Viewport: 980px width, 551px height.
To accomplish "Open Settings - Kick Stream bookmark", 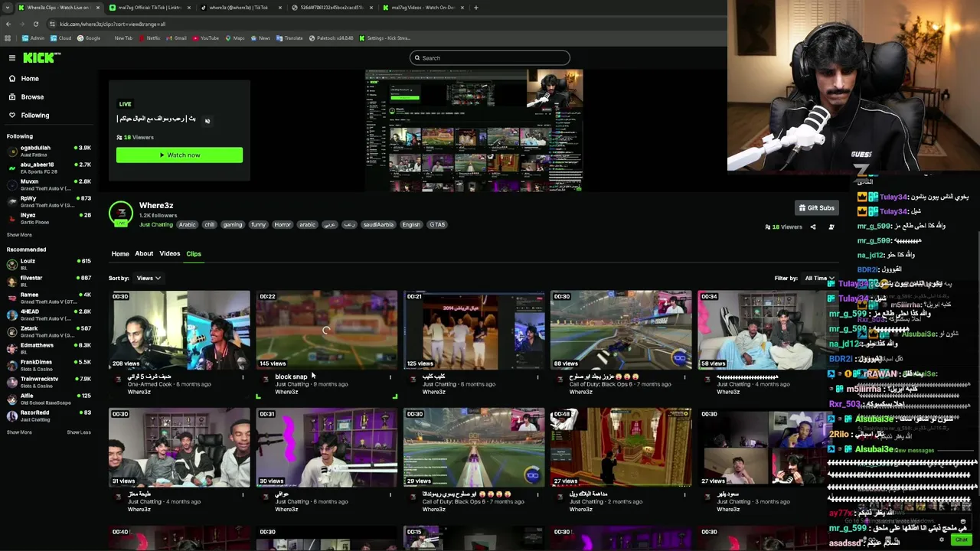I will click(x=385, y=38).
